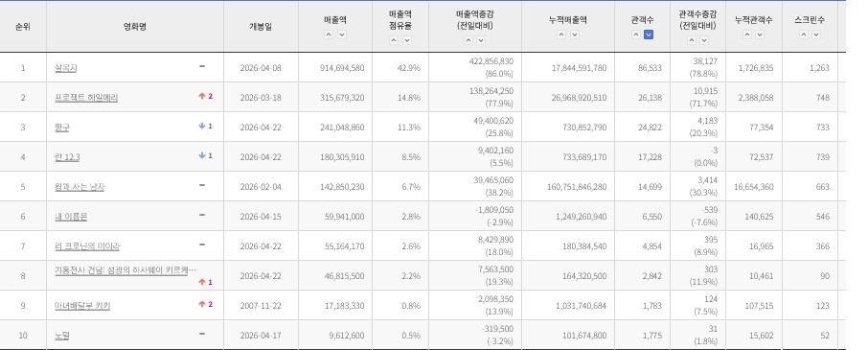The height and width of the screenshot is (350, 868).
Task: Sort 매출액 column descending with down arrow
Action: point(342,35)
